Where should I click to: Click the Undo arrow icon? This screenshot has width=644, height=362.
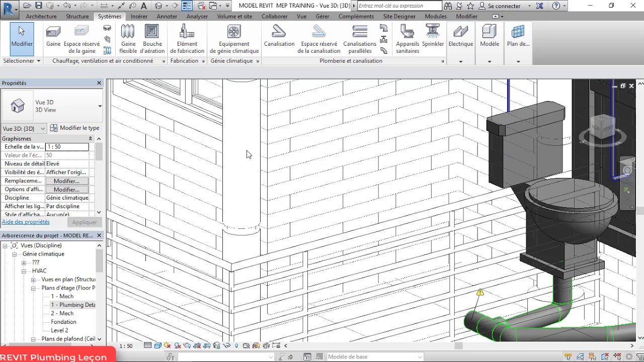[66, 6]
